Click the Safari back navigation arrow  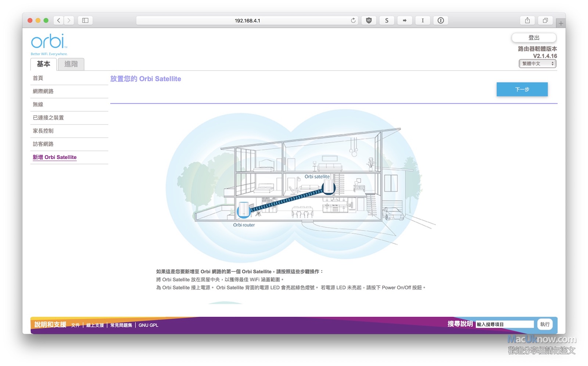tap(58, 21)
